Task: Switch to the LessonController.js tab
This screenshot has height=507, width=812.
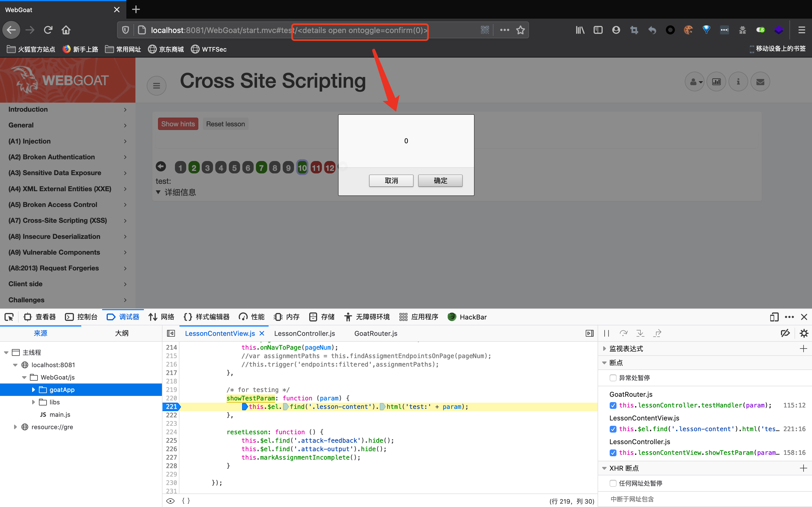Action: click(304, 333)
